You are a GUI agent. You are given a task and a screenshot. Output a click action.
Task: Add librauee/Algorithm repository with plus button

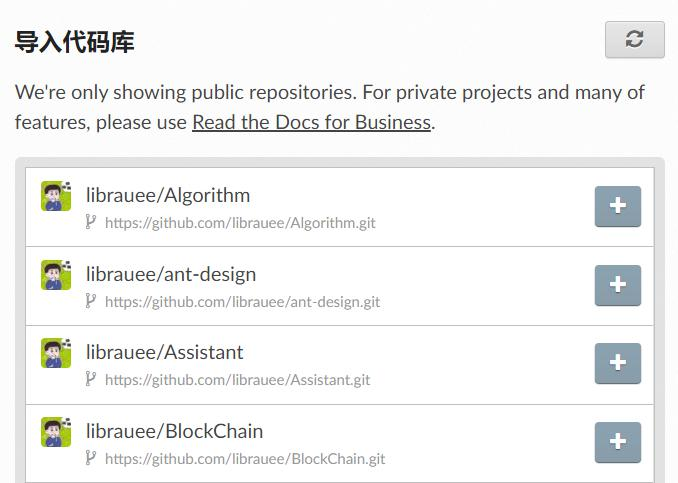(617, 206)
